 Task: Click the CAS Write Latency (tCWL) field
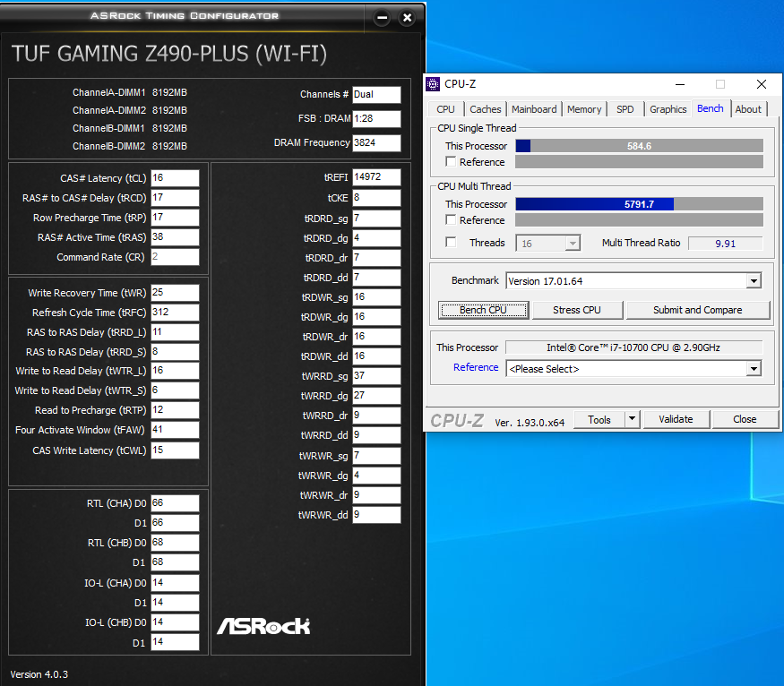click(x=175, y=450)
